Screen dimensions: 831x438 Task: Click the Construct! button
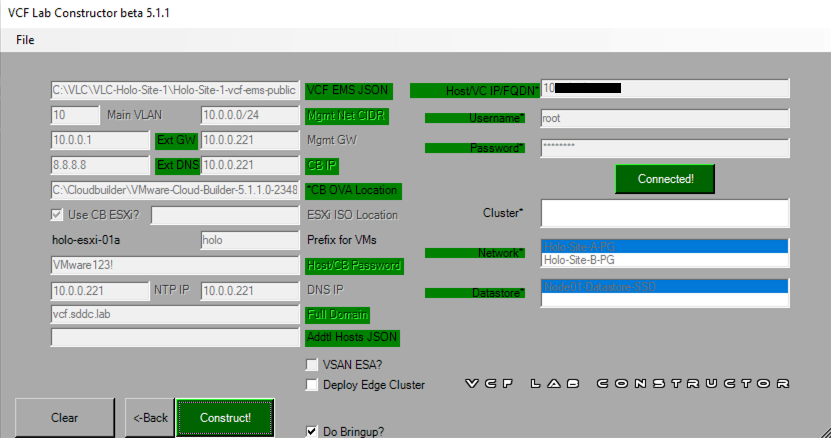point(225,417)
